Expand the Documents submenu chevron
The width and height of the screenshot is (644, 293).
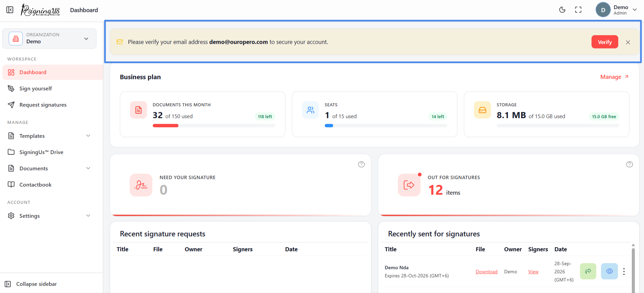coord(88,168)
